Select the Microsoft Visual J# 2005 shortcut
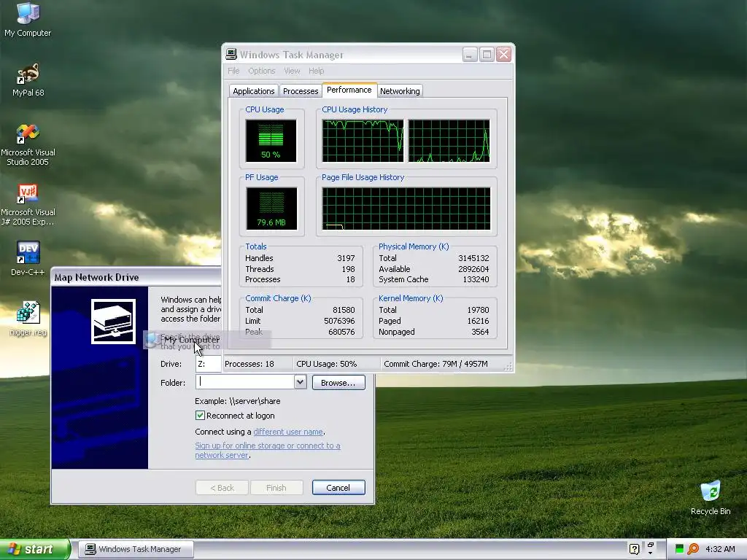The height and width of the screenshot is (560, 747). tap(28, 205)
